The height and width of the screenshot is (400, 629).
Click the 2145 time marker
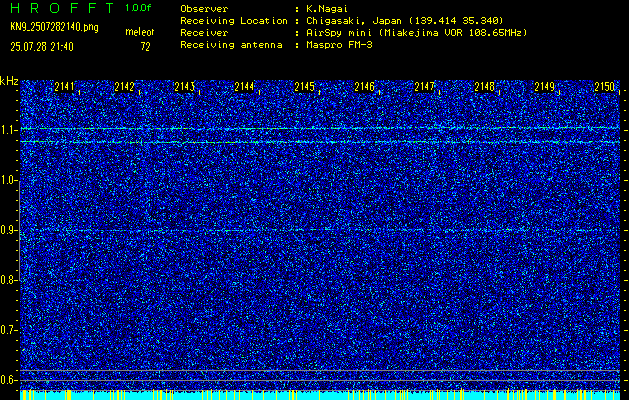[304, 87]
